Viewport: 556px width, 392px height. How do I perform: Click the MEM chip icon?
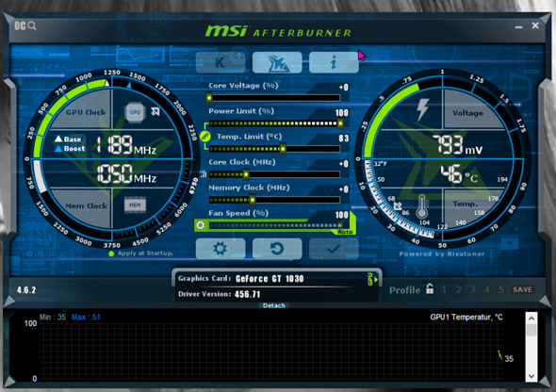click(x=135, y=204)
